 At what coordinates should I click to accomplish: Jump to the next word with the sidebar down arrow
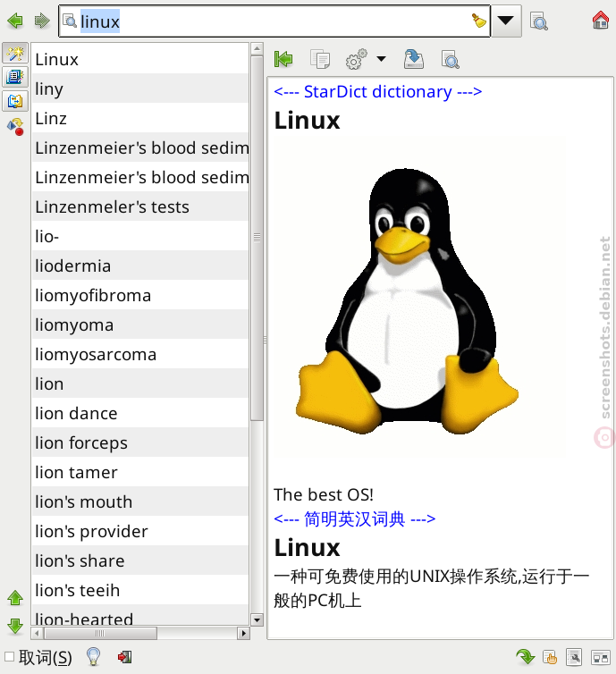15,626
